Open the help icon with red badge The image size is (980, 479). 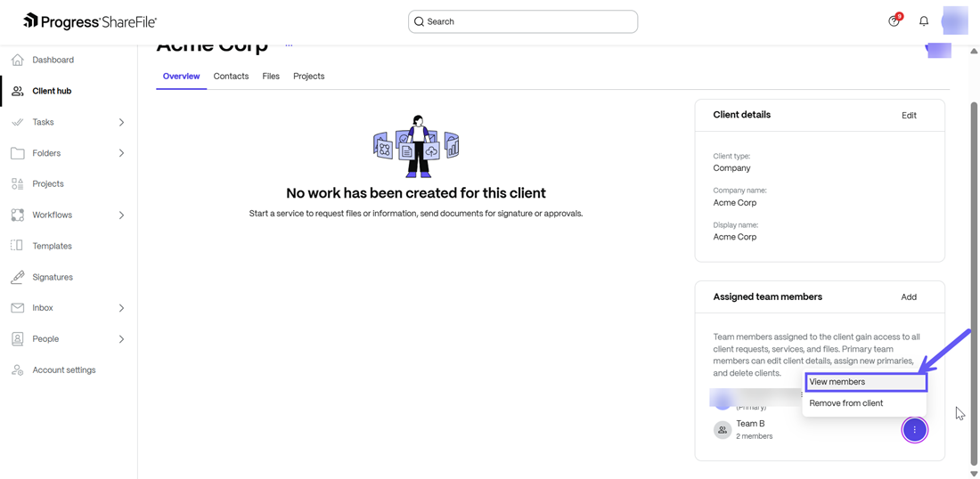click(894, 21)
